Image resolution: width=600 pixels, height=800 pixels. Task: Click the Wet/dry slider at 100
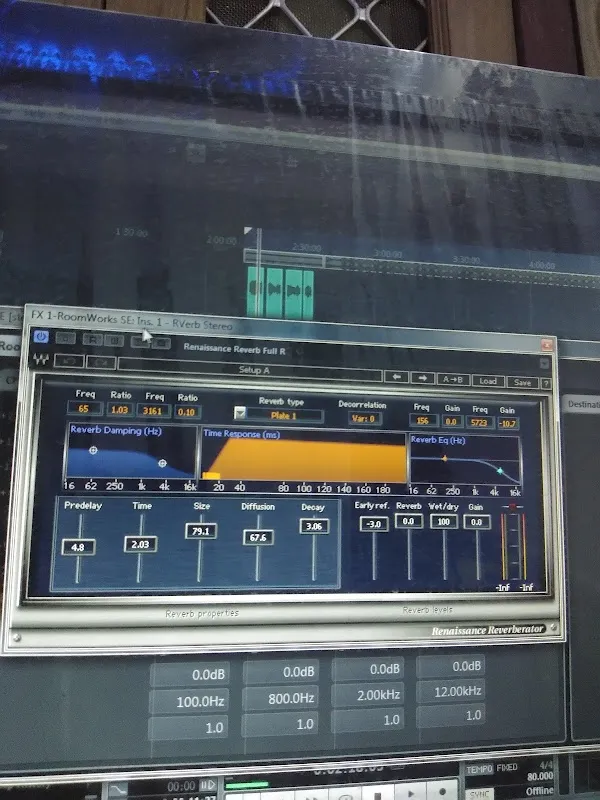tap(444, 521)
